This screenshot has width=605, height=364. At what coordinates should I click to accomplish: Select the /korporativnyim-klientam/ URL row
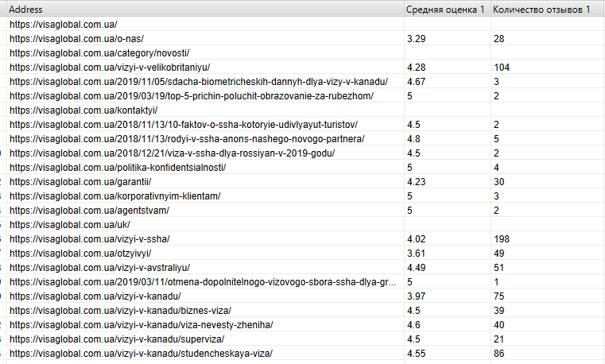(114, 196)
